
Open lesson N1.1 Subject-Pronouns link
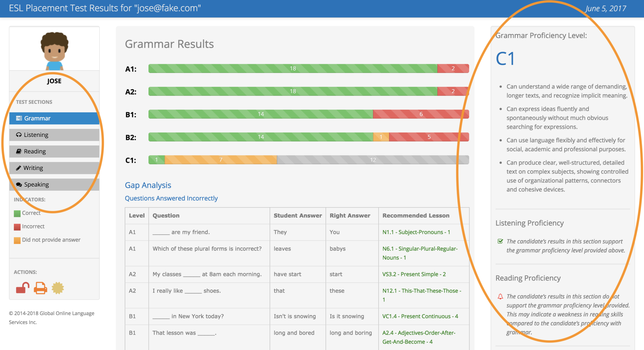click(416, 232)
